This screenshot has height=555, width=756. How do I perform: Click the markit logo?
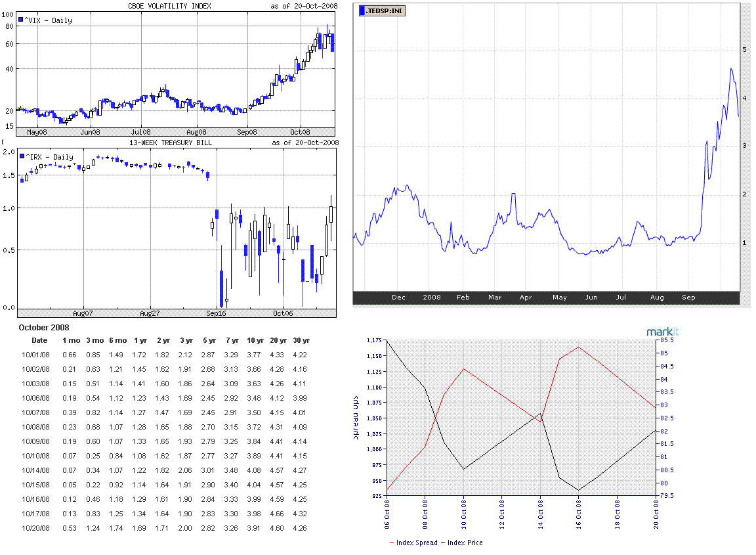[660, 332]
